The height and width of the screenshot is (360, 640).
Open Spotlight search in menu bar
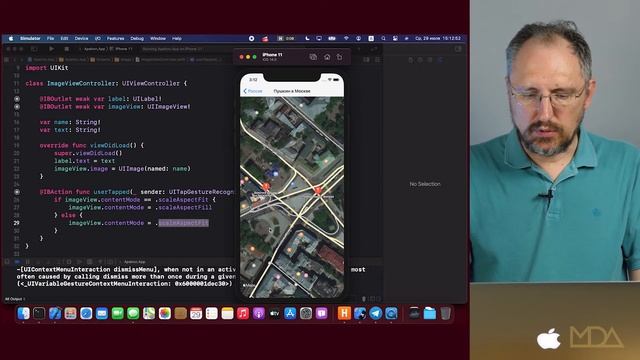click(x=383, y=38)
